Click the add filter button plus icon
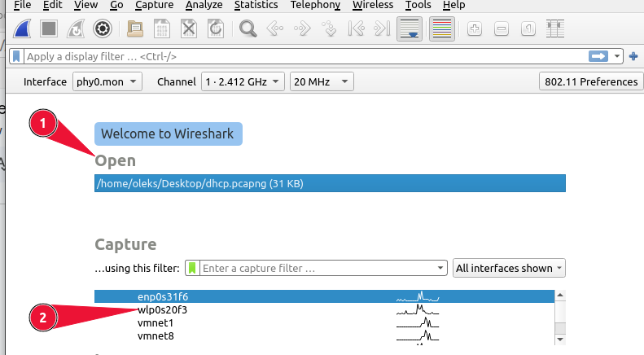Image resolution: width=644 pixels, height=355 pixels. coord(633,56)
